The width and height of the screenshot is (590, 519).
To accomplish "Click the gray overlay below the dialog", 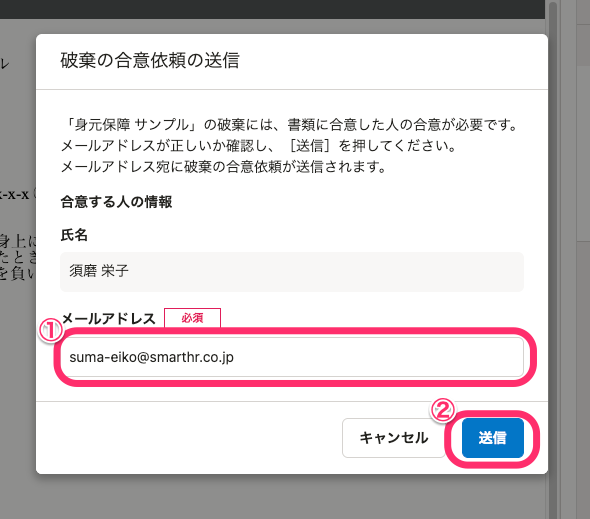I will 272,497.
